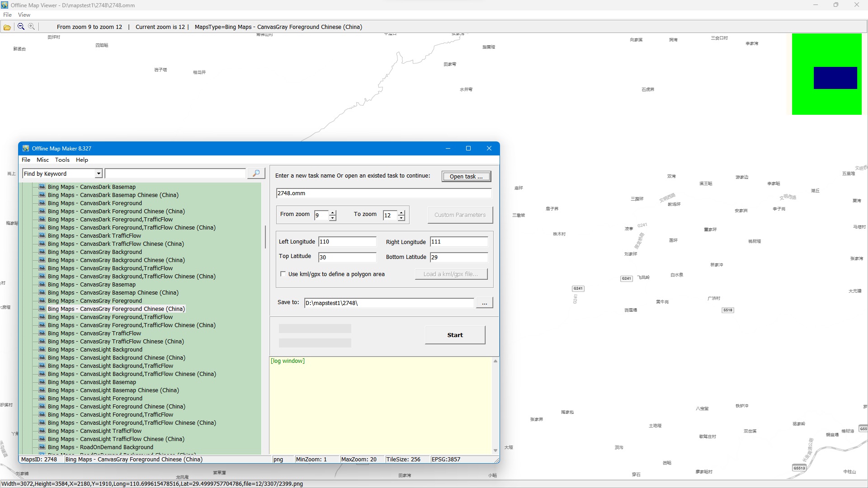The width and height of the screenshot is (868, 488).
Task: Click the log window text area
Action: tap(381, 405)
